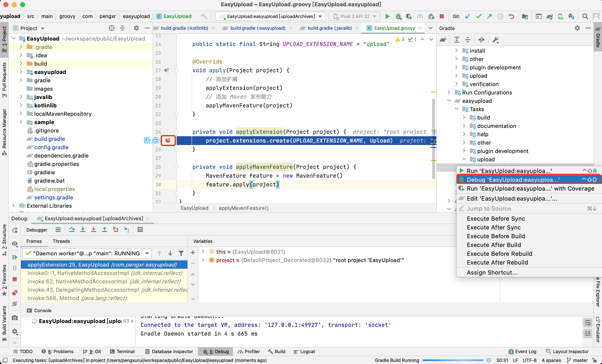
Task: Expand the sample folder in the project tree
Action: (21, 122)
